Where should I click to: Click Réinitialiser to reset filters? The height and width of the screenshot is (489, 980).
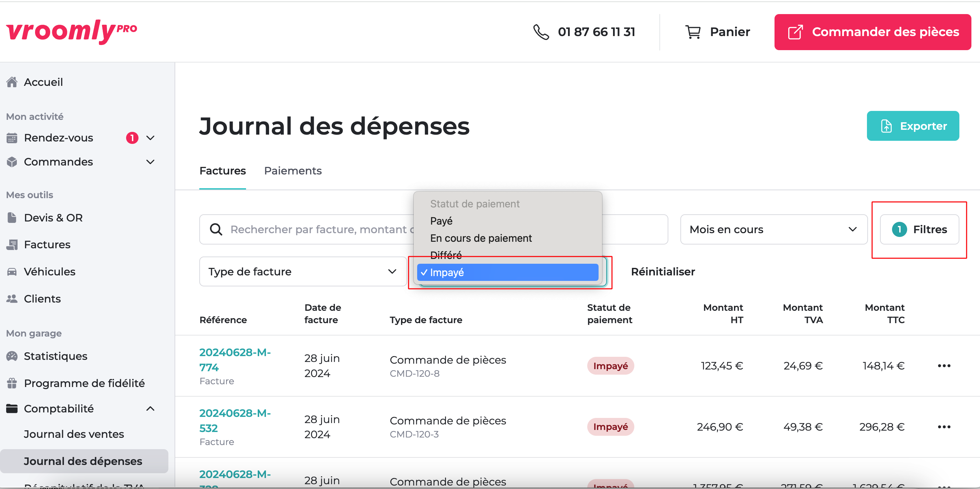[663, 272]
